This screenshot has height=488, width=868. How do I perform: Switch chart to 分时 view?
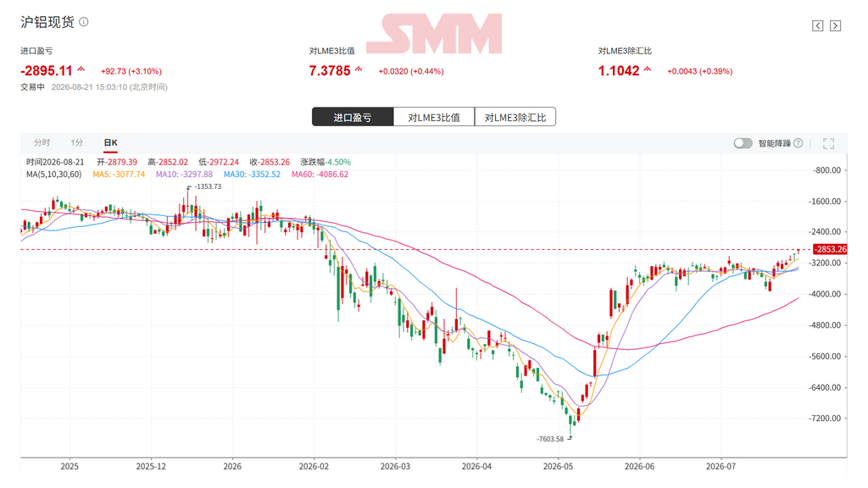click(x=42, y=142)
